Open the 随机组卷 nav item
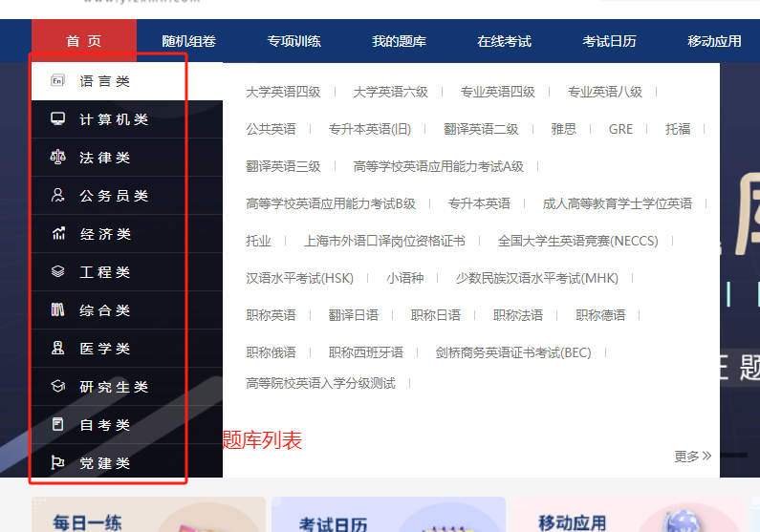Screen dimensions: 760x532 [189, 42]
